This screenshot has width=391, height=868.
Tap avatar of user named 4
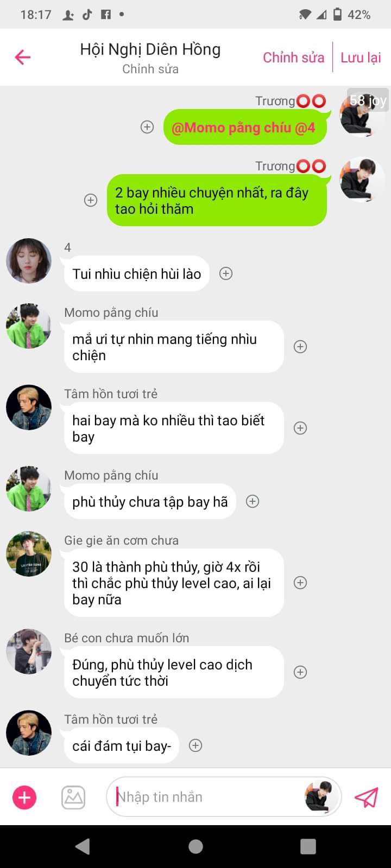coord(29,261)
